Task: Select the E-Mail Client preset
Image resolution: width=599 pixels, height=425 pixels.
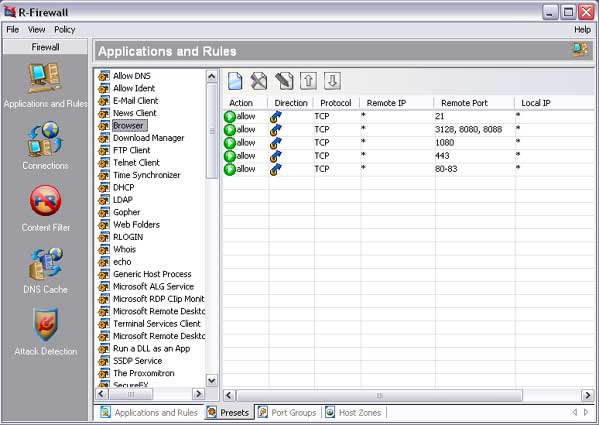Action: pyautogui.click(x=135, y=101)
